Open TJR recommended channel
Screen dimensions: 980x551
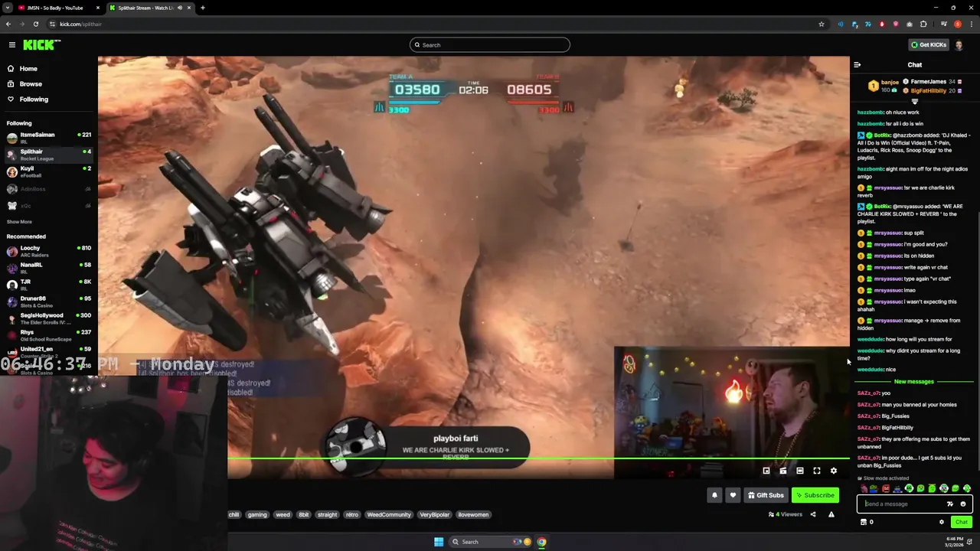49,285
